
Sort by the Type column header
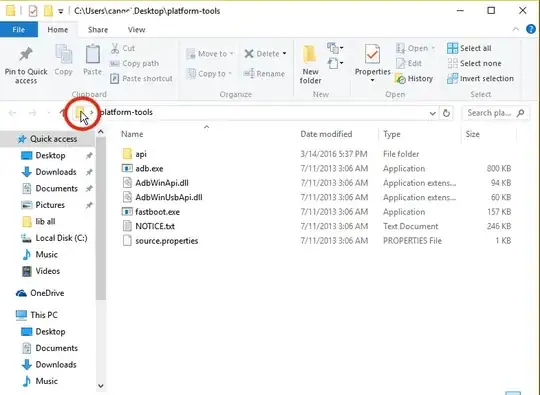pos(392,134)
